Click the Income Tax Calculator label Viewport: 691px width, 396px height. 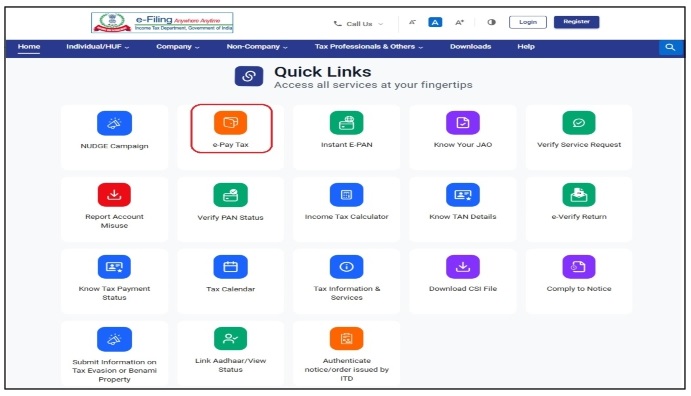[x=346, y=217]
